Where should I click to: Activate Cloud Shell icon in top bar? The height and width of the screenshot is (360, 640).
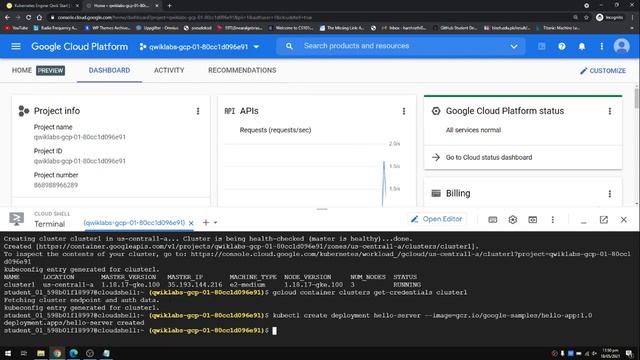tap(542, 47)
